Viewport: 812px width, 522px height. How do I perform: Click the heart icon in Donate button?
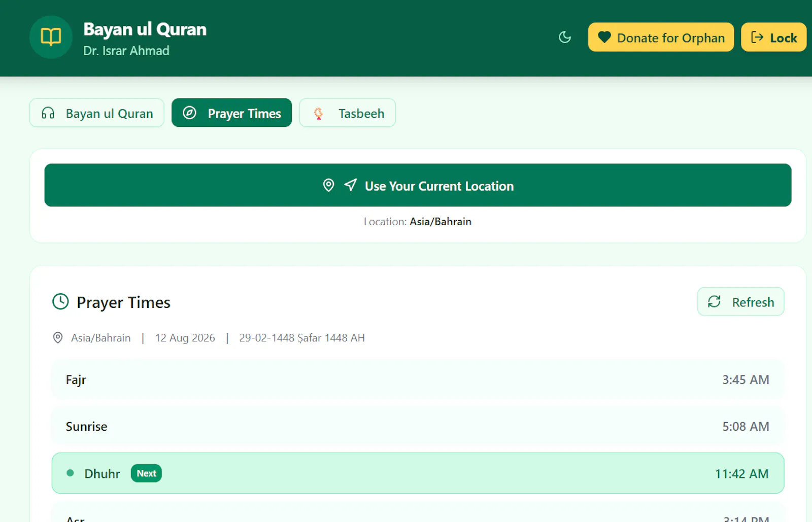click(x=604, y=37)
